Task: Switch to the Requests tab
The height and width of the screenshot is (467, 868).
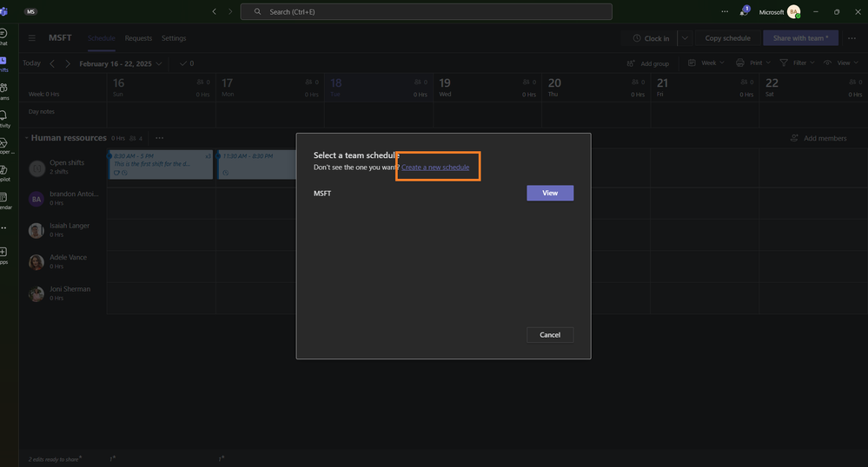Action: [x=138, y=38]
